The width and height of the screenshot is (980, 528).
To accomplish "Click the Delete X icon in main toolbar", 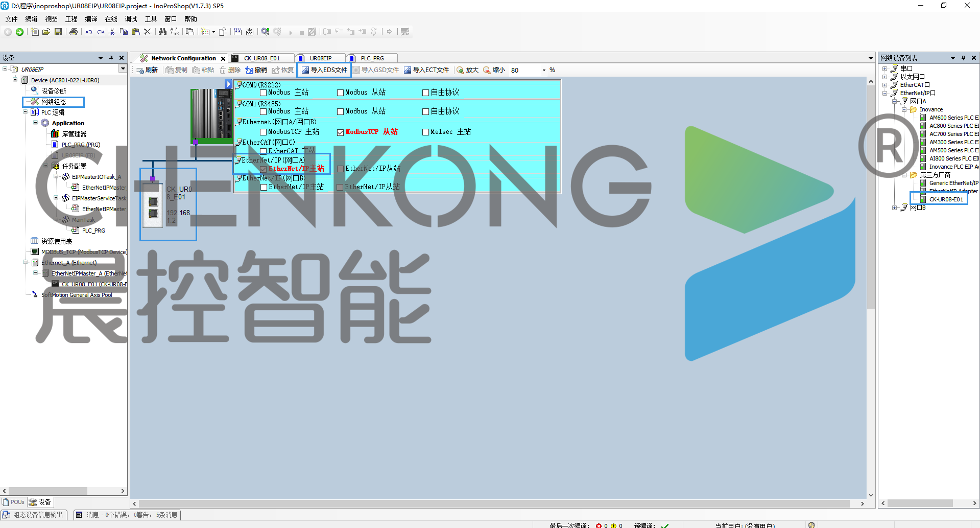I will pyautogui.click(x=147, y=32).
